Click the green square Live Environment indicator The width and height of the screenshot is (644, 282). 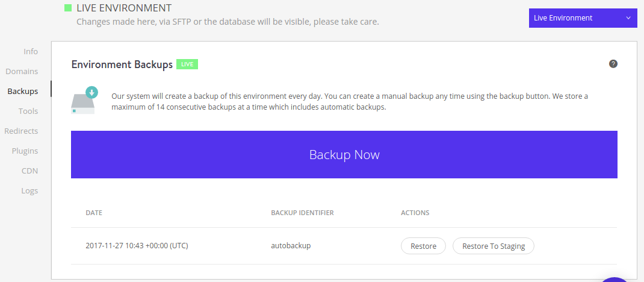point(68,8)
